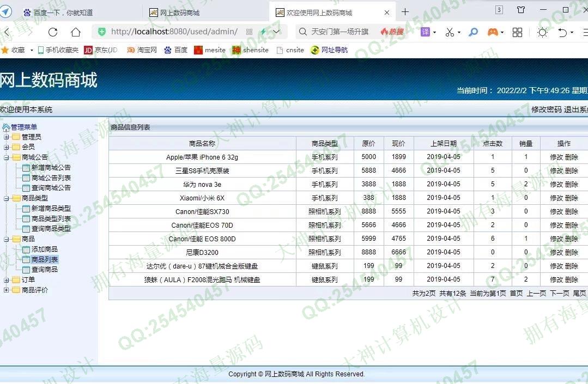Click the undo restore arrow icon
This screenshot has width=588, height=384.
562,32
